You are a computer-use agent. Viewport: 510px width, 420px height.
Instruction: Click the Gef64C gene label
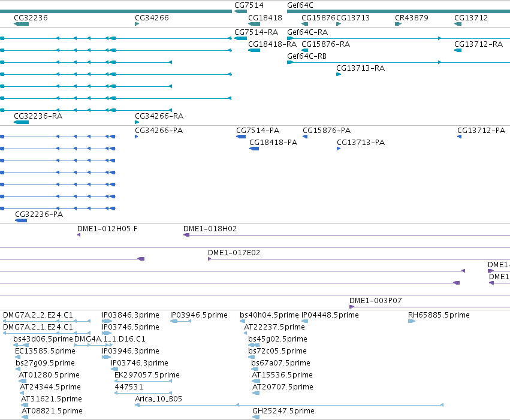point(300,5)
